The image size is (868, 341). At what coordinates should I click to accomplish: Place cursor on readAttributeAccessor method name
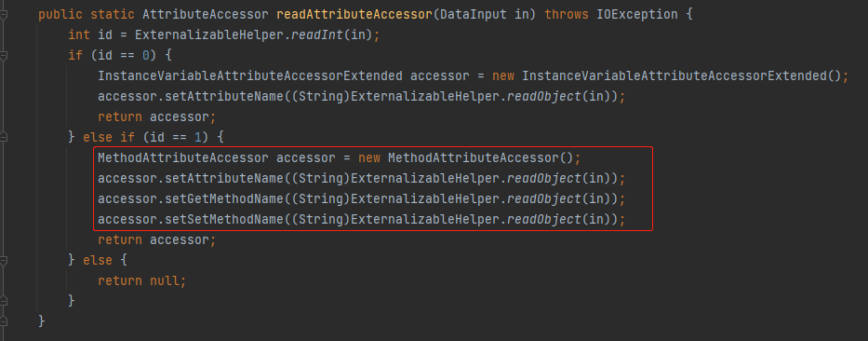[354, 14]
